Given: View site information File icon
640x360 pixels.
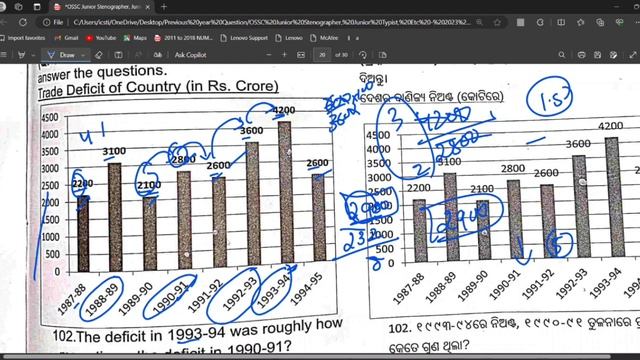Looking at the screenshot, I should (x=53, y=22).
